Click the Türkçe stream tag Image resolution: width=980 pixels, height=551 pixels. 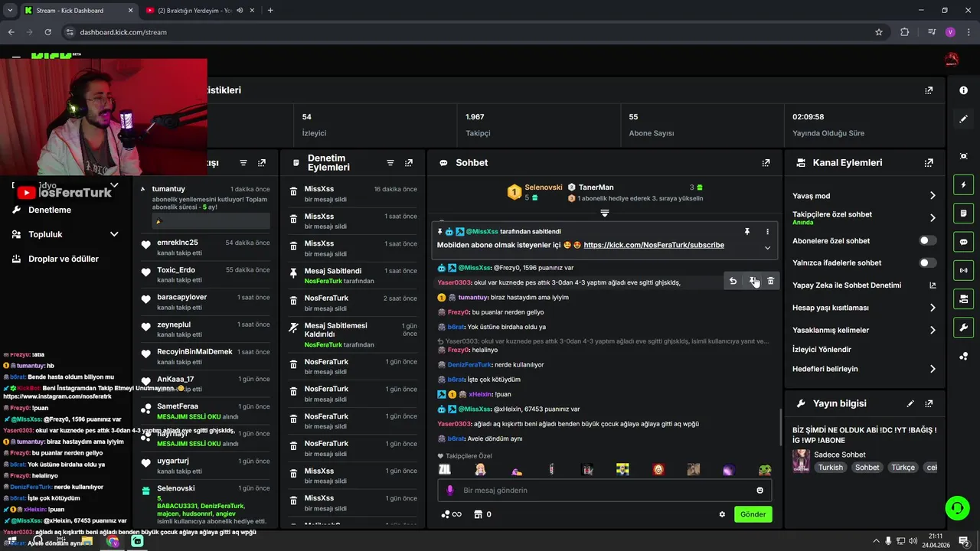[903, 468]
